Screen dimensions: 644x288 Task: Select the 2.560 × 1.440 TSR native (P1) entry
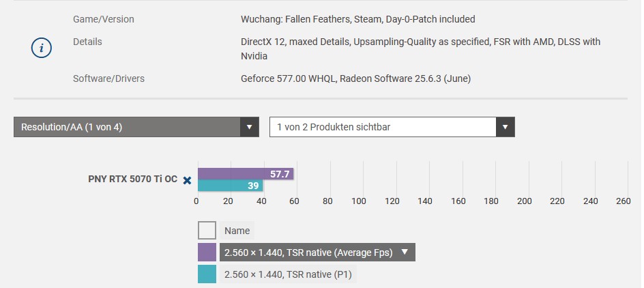pyautogui.click(x=289, y=274)
